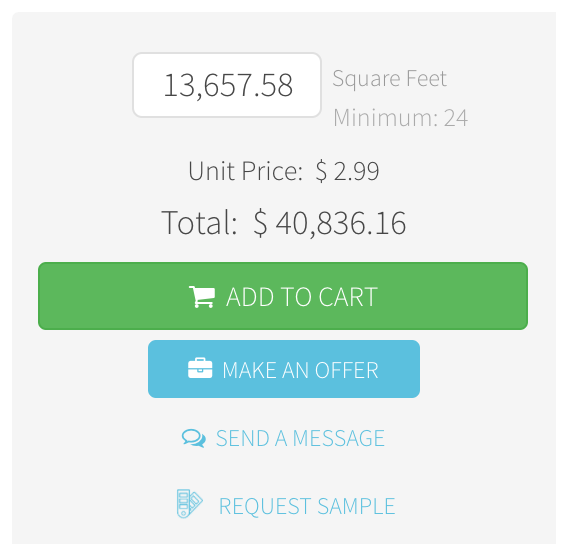Add the item to cart

[283, 296]
